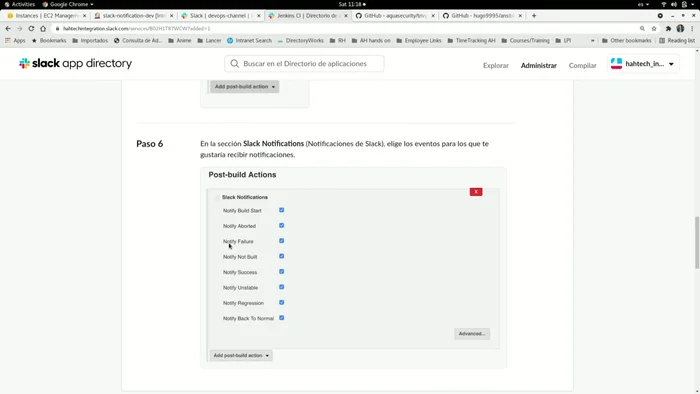Open the Explorar navigation link

pyautogui.click(x=496, y=66)
